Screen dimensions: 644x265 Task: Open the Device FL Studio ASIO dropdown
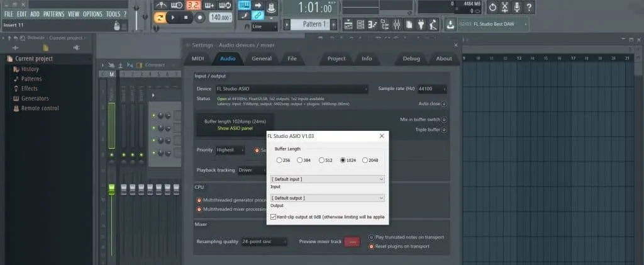coord(291,89)
